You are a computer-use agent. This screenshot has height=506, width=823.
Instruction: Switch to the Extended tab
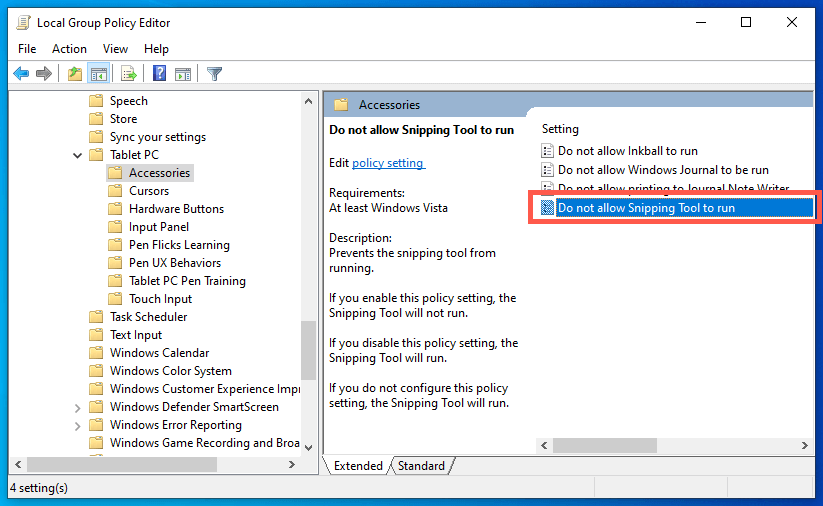pyautogui.click(x=358, y=466)
